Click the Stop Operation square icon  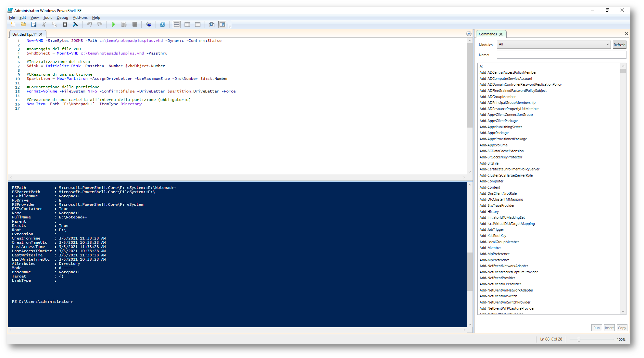tap(134, 24)
